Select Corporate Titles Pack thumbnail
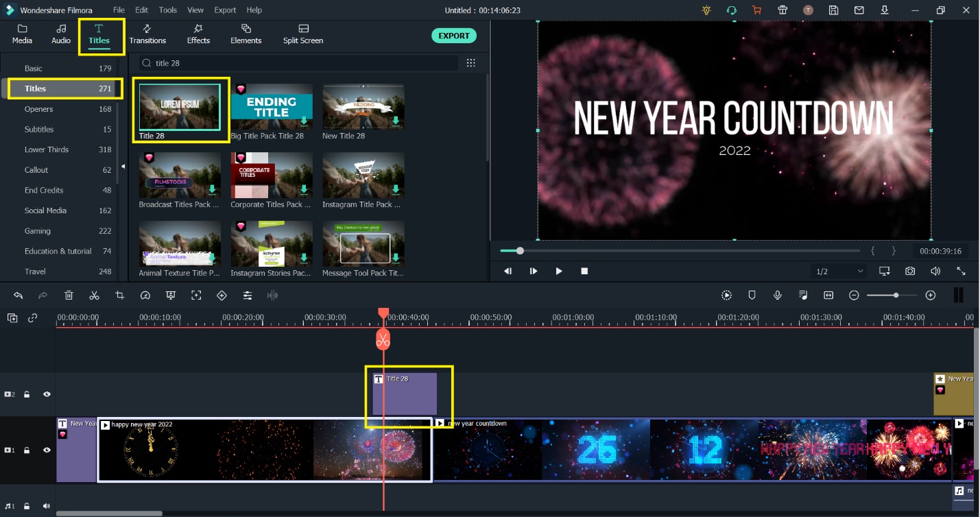This screenshot has height=517, width=980. pos(272,176)
